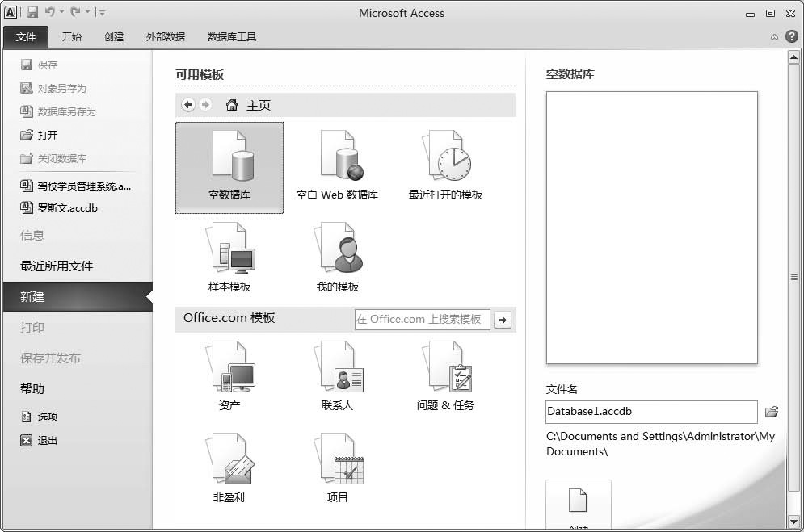Image resolution: width=804 pixels, height=532 pixels.
Task: Click the vertical scrollbar up arrow
Action: coord(793,57)
